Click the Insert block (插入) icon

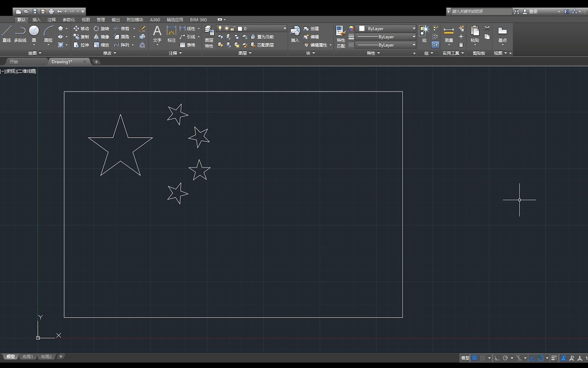coord(295,34)
